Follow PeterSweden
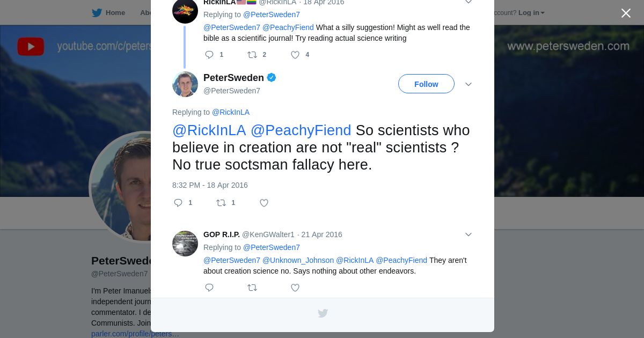 426,84
